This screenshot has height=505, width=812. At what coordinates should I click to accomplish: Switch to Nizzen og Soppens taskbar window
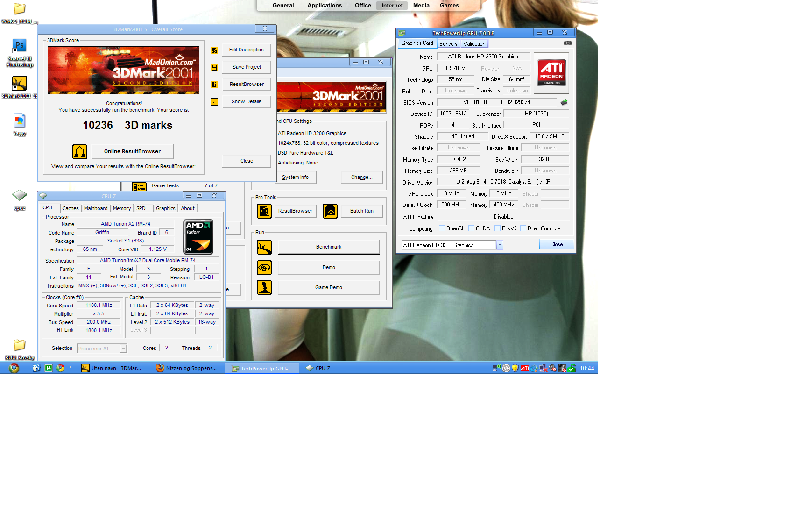point(187,368)
